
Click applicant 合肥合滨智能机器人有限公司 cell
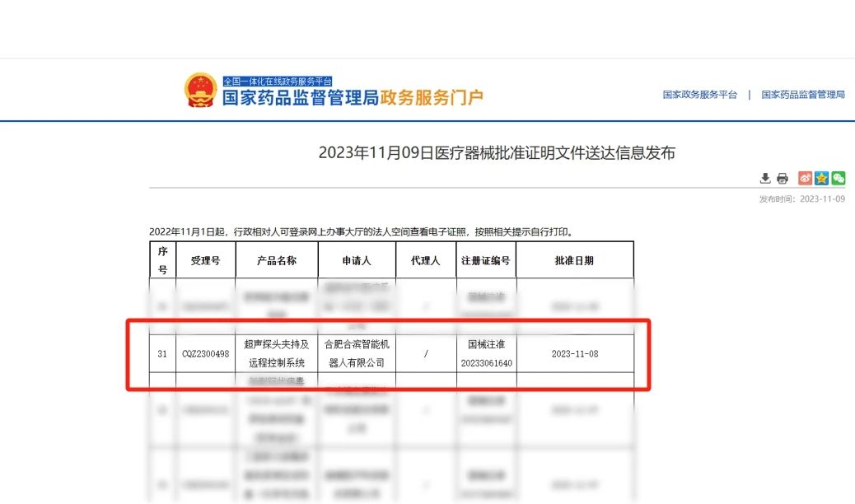pyautogui.click(x=357, y=353)
